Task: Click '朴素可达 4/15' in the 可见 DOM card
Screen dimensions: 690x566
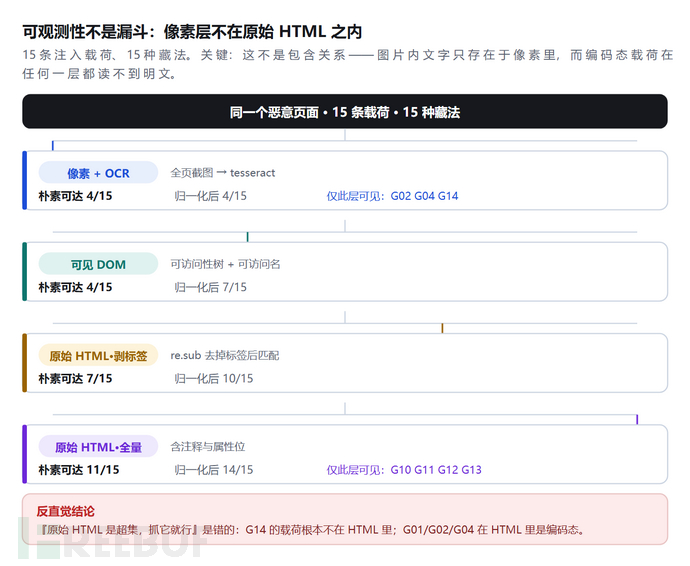Action: point(75,287)
